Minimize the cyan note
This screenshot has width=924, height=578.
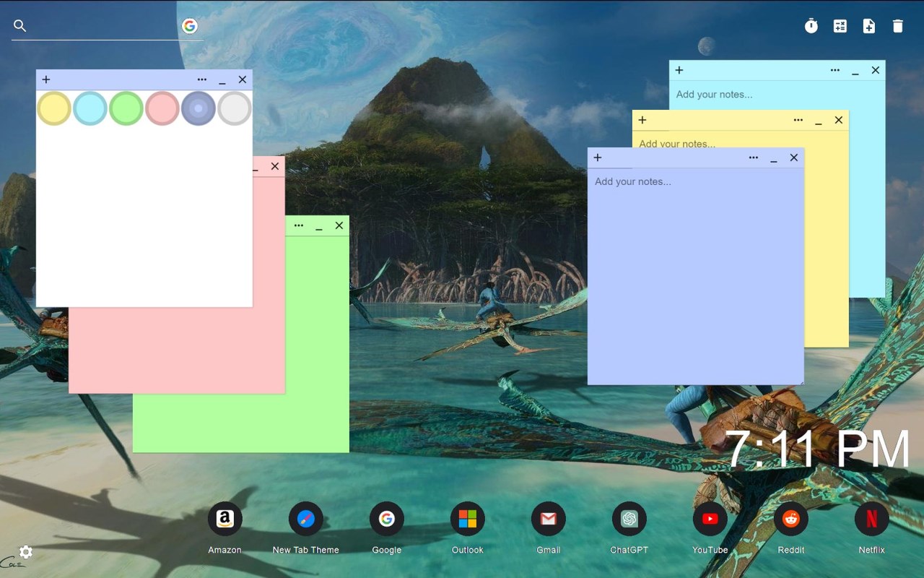855,71
